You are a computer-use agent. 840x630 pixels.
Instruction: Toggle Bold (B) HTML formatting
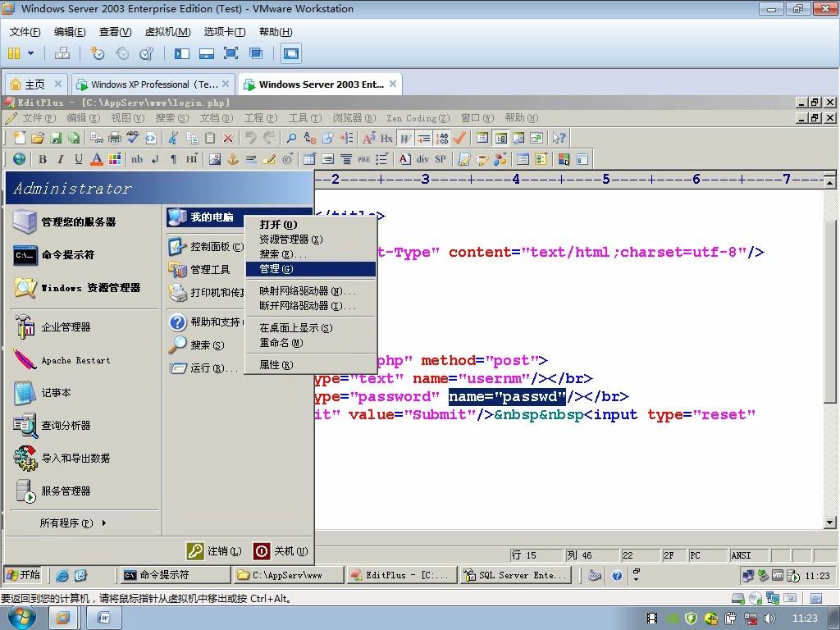pyautogui.click(x=43, y=159)
